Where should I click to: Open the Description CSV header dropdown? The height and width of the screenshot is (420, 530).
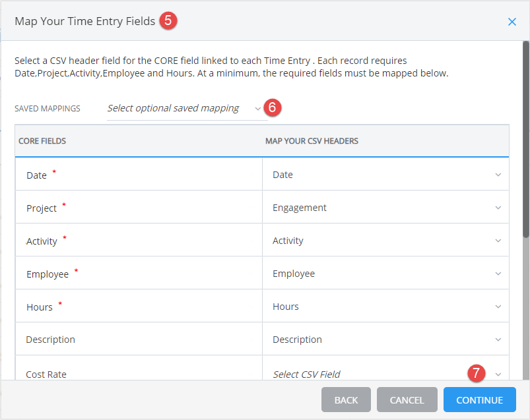(385, 340)
